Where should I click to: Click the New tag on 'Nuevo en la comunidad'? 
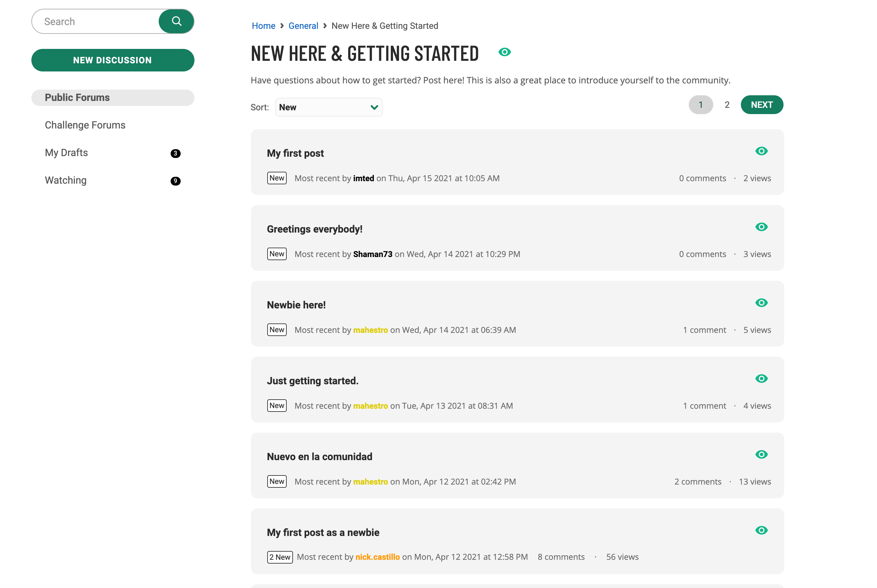click(277, 481)
